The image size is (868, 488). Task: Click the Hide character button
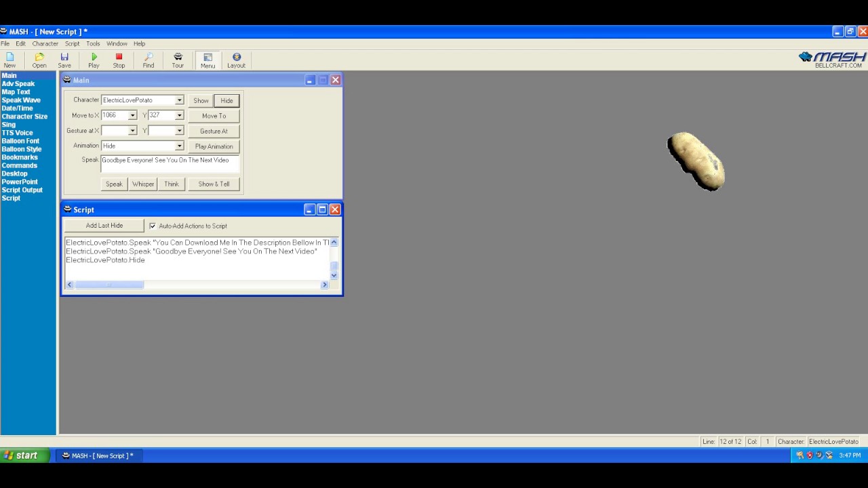tap(226, 100)
